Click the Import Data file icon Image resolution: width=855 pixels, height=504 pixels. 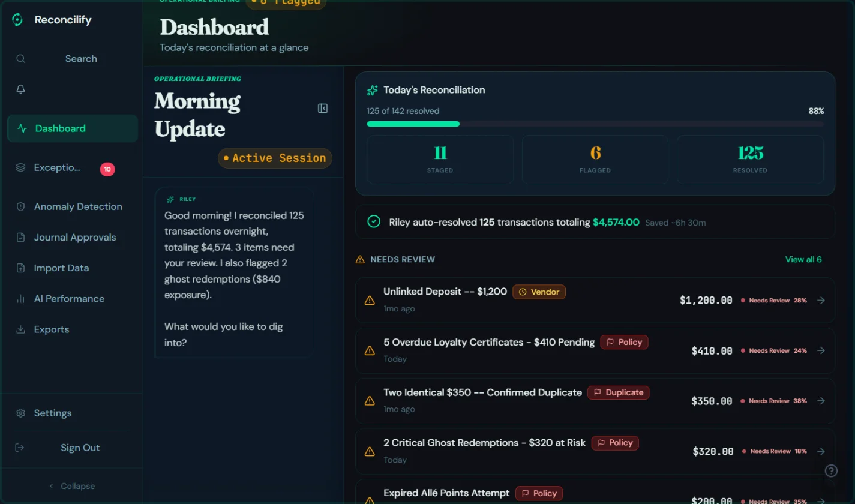click(x=21, y=268)
